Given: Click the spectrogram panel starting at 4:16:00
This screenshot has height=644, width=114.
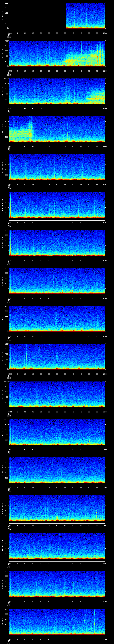Looking at the screenshot, I should (57, 280).
